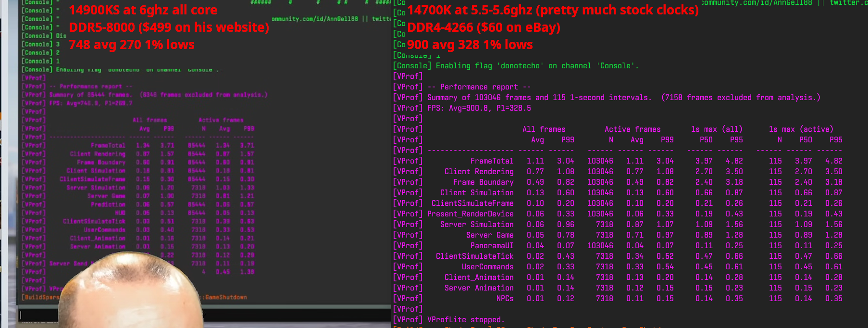This screenshot has width=868, height=328.
Task: Click '1s max (active)' column header
Action: point(801,129)
